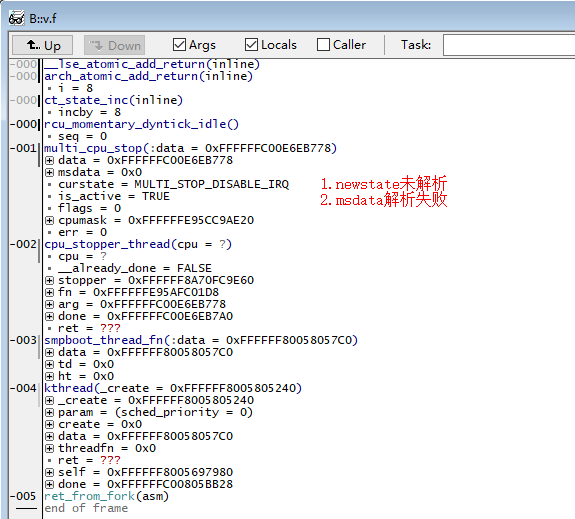Viewport: 575px width, 519px height.
Task: Expand done = 0xFFFFFFC00805BB28 variable
Action: pos(50,485)
